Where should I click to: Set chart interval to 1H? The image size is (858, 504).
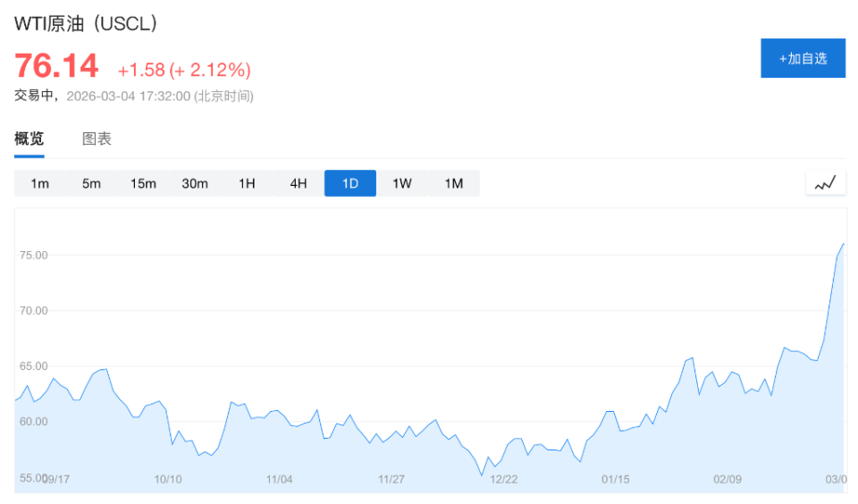[x=247, y=183]
